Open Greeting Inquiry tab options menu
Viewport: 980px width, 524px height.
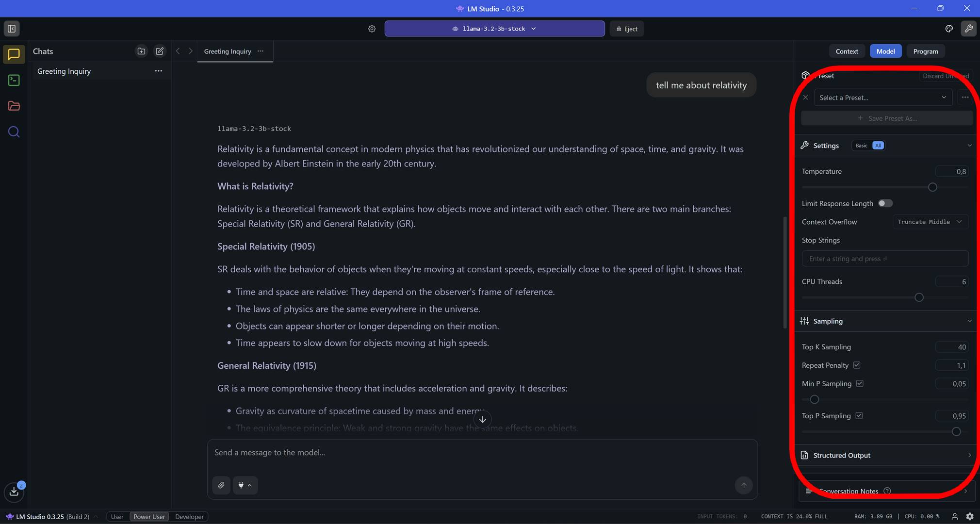click(261, 51)
